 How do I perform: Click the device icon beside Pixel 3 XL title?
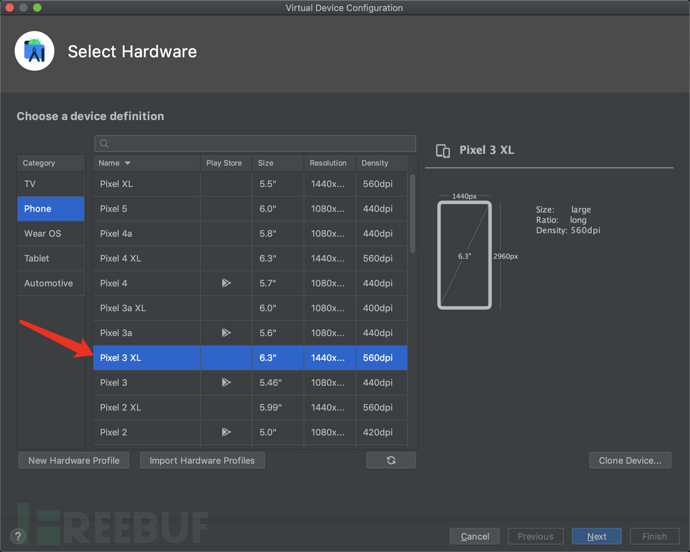click(x=443, y=151)
